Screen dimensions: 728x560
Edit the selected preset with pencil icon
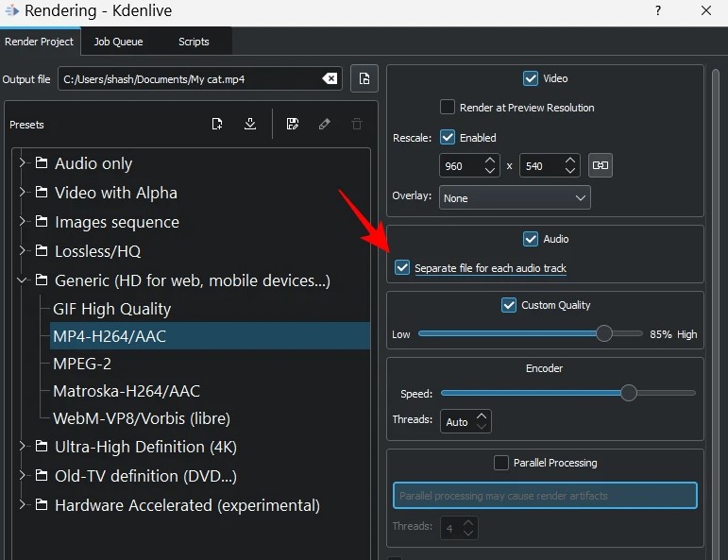[x=325, y=124]
